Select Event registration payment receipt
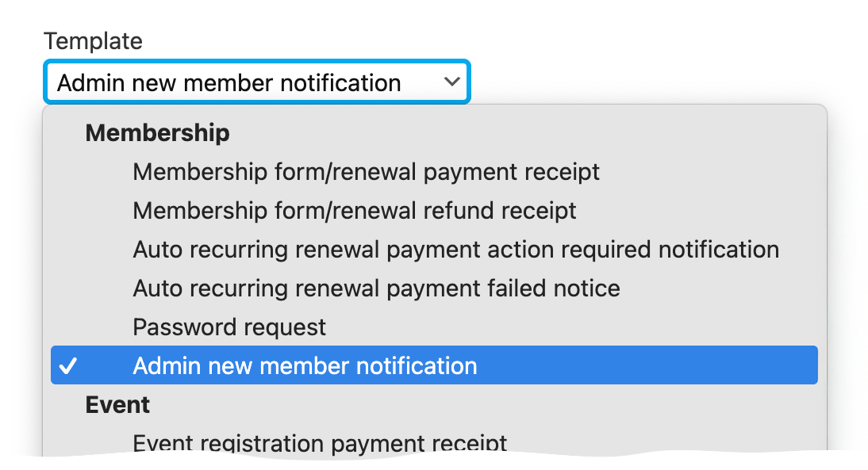The image size is (868, 470). tap(320, 443)
